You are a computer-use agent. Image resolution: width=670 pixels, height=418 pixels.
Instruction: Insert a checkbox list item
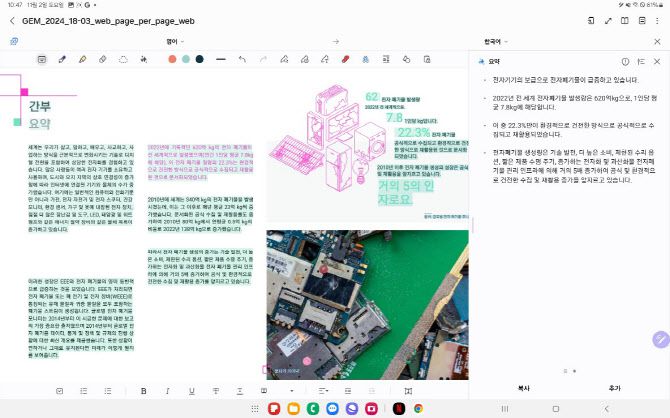tap(59, 391)
